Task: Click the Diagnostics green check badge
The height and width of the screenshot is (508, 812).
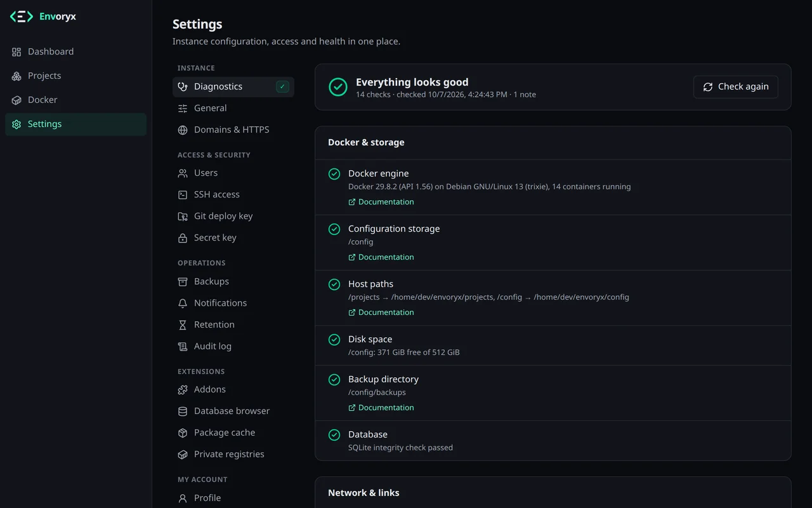Action: [283, 87]
